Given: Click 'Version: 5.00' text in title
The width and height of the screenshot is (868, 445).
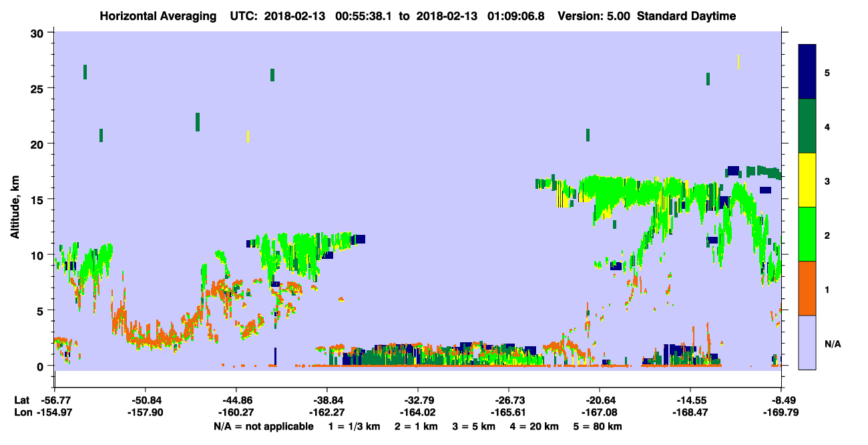Looking at the screenshot, I should (593, 16).
